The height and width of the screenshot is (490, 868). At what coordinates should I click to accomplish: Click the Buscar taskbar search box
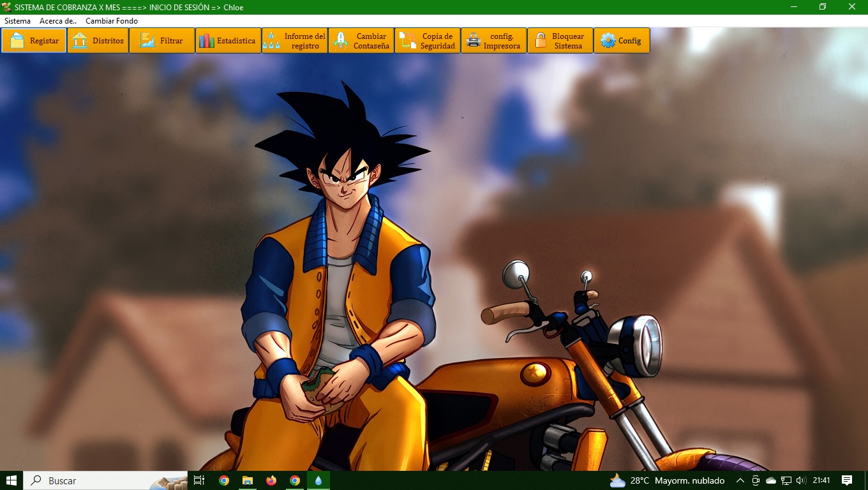click(x=105, y=480)
